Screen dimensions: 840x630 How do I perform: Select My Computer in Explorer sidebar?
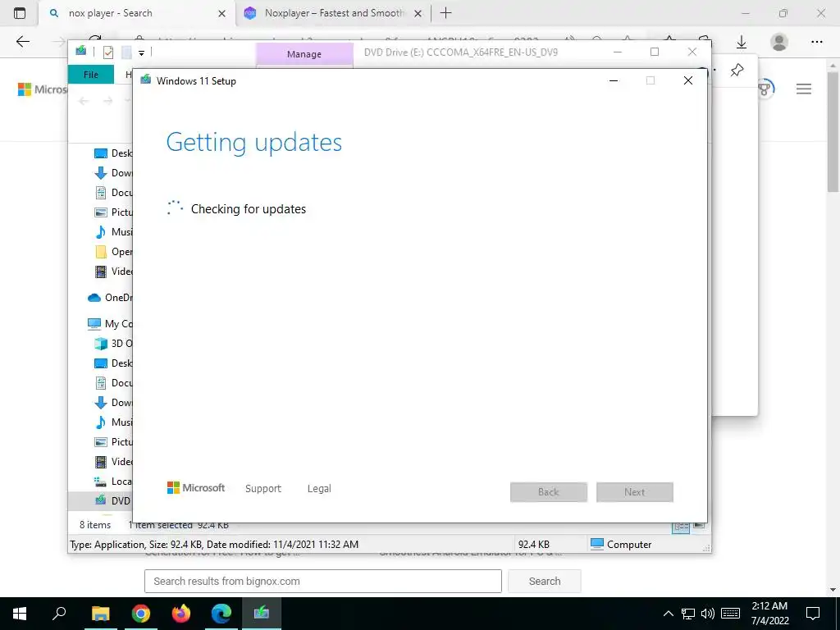pyautogui.click(x=110, y=323)
